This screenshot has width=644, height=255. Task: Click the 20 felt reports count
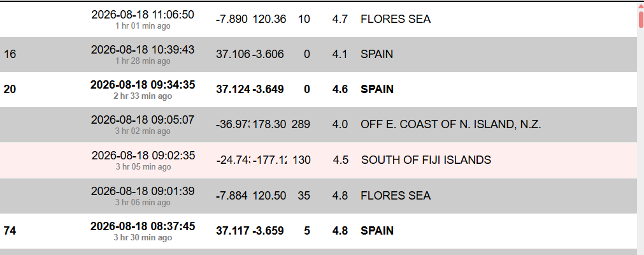click(x=10, y=89)
